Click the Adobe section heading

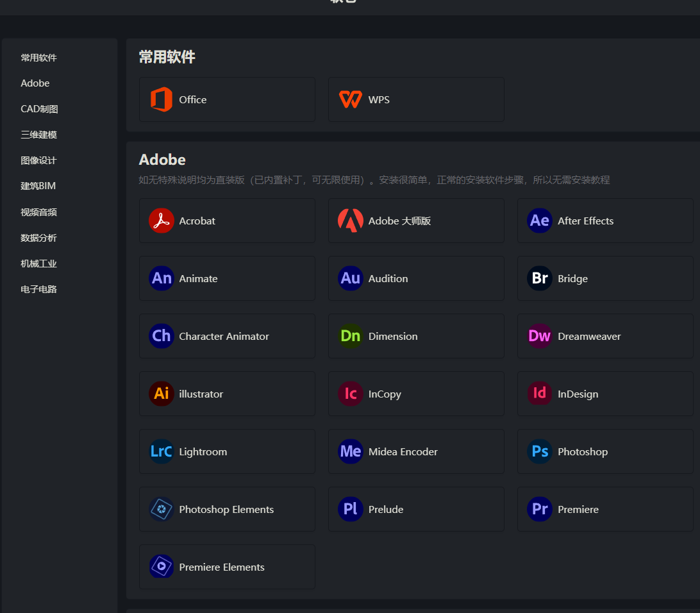(x=162, y=160)
